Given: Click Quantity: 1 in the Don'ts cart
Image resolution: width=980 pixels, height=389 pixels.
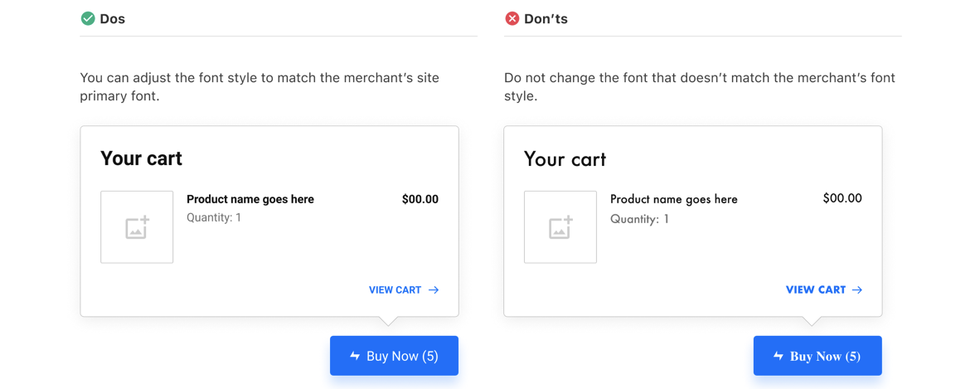Looking at the screenshot, I should pyautogui.click(x=639, y=219).
